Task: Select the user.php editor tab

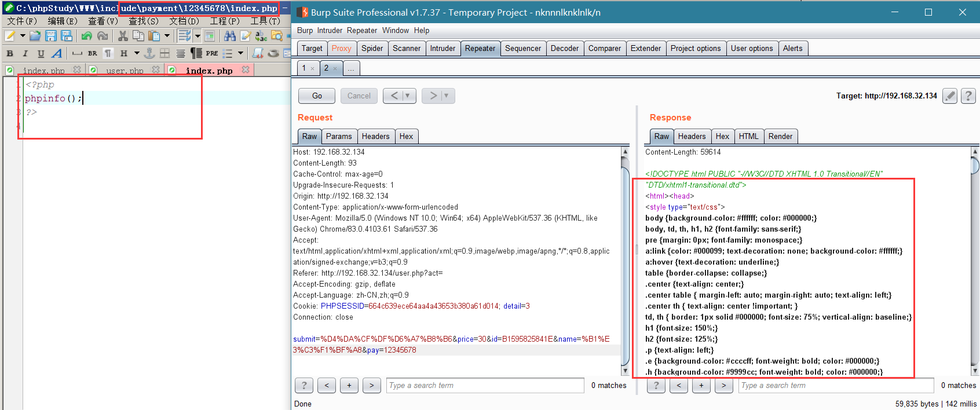Action: pyautogui.click(x=125, y=70)
